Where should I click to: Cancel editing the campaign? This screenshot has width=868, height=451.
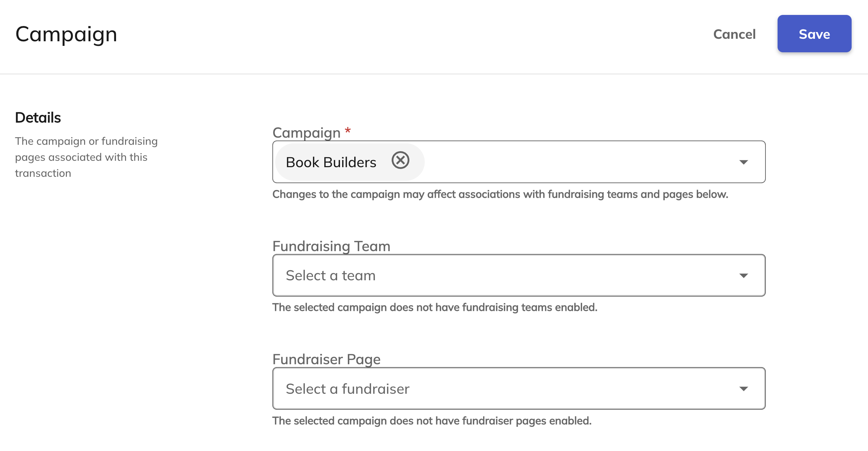tap(734, 34)
